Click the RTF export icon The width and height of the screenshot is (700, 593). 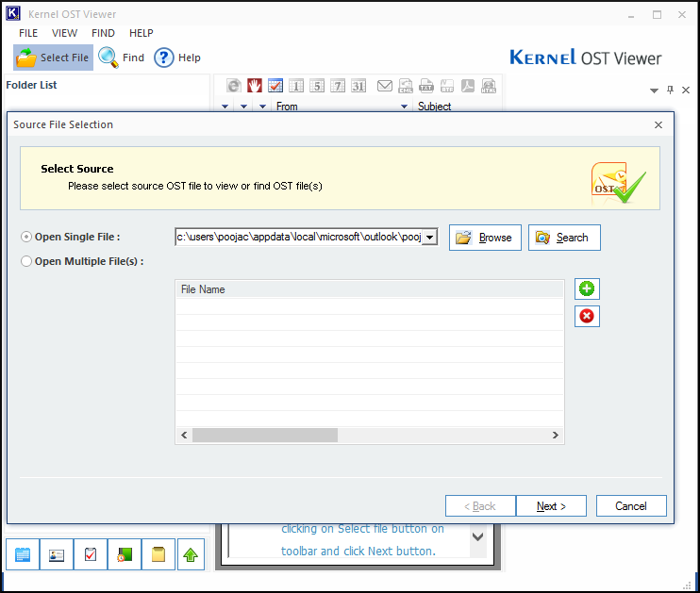coord(447,86)
